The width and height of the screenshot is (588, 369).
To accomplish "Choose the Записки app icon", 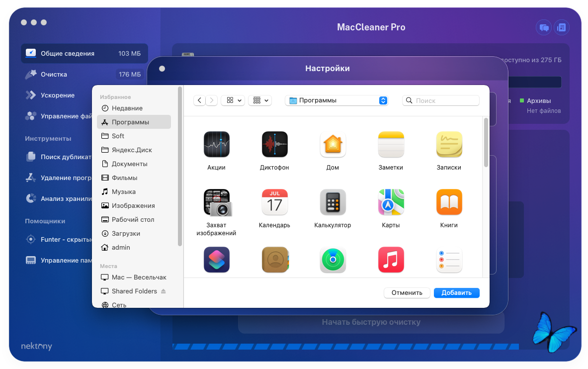I will point(449,144).
